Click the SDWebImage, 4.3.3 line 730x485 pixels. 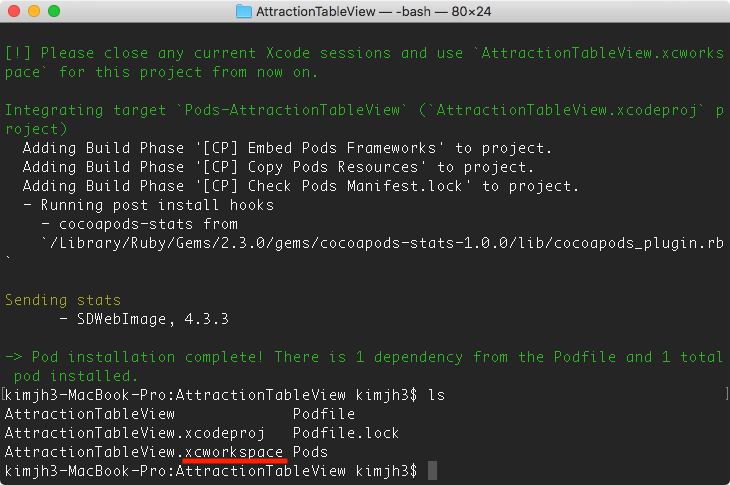click(144, 319)
